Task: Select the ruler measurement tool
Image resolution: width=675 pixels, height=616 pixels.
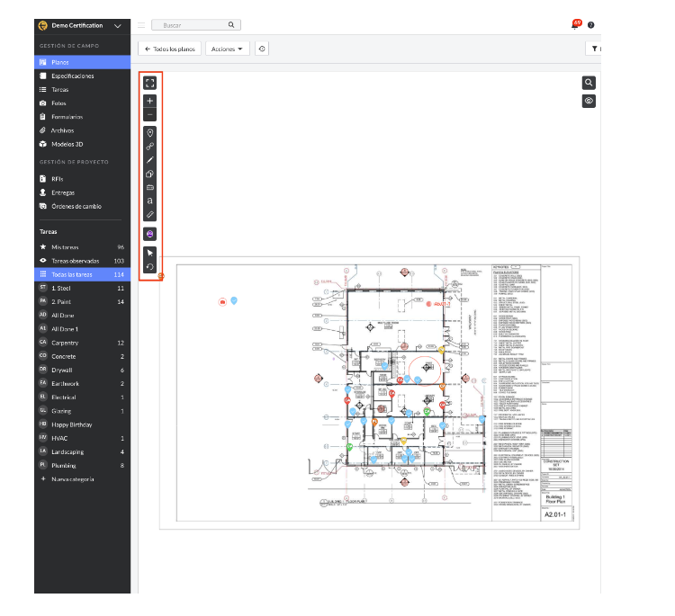Action: [x=150, y=215]
